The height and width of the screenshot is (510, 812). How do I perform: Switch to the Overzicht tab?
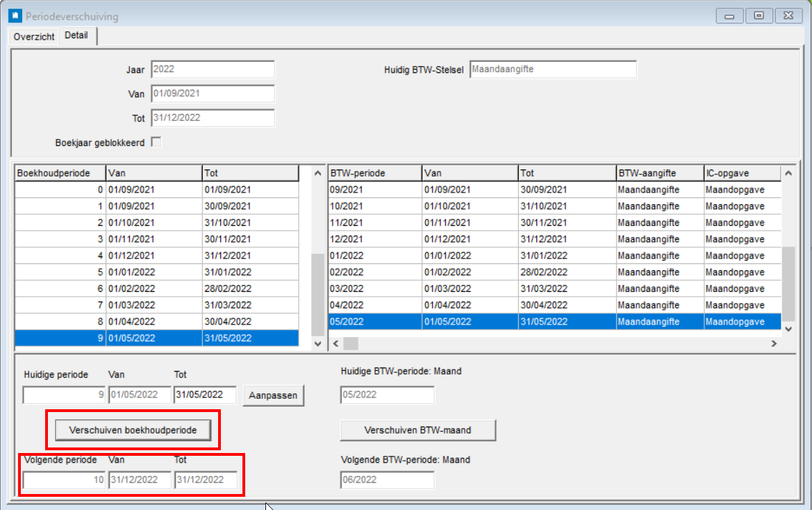tap(34, 36)
